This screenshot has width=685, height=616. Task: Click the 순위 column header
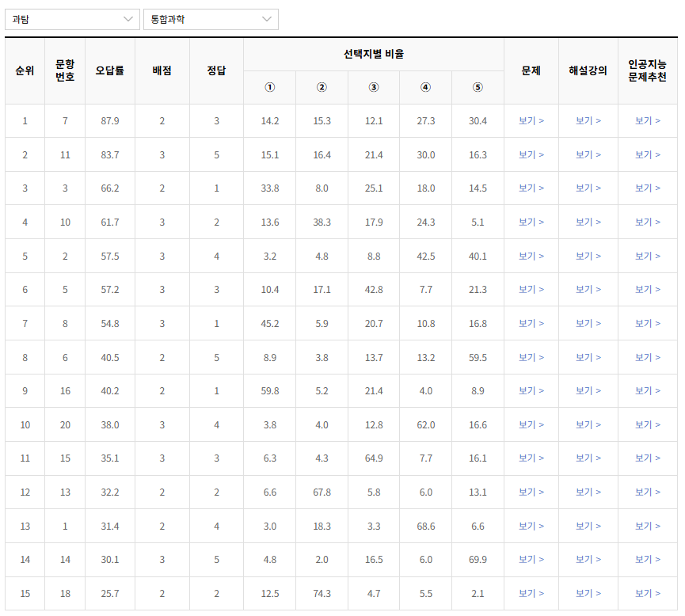point(25,67)
